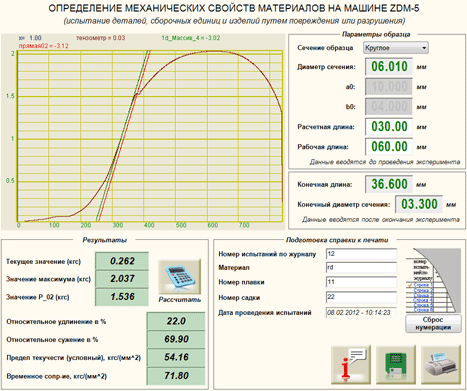Click the тензометр = 0.03 chart legend
The image size is (467, 391).
101,38
